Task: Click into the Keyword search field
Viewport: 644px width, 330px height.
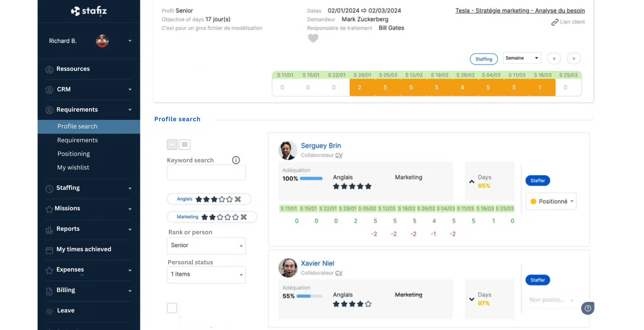Action: (x=206, y=173)
